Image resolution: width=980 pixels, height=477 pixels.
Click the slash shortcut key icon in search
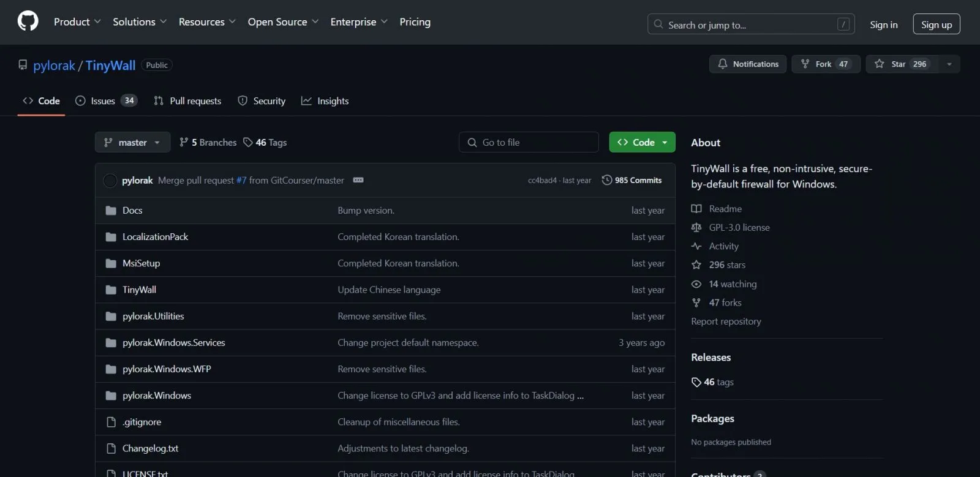click(x=843, y=24)
